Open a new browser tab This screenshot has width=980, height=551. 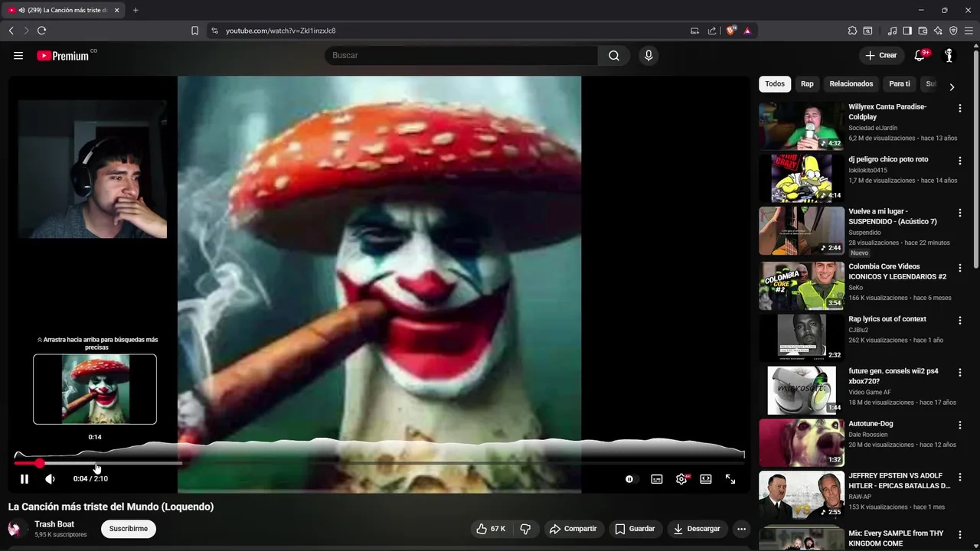click(x=136, y=10)
